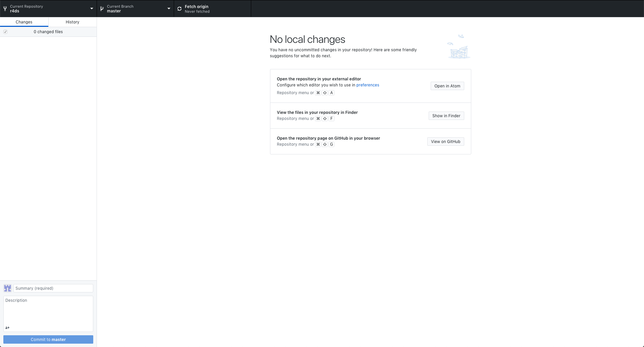The width and height of the screenshot is (644, 347).
Task: Click the "0 changed files" label
Action: (48, 32)
